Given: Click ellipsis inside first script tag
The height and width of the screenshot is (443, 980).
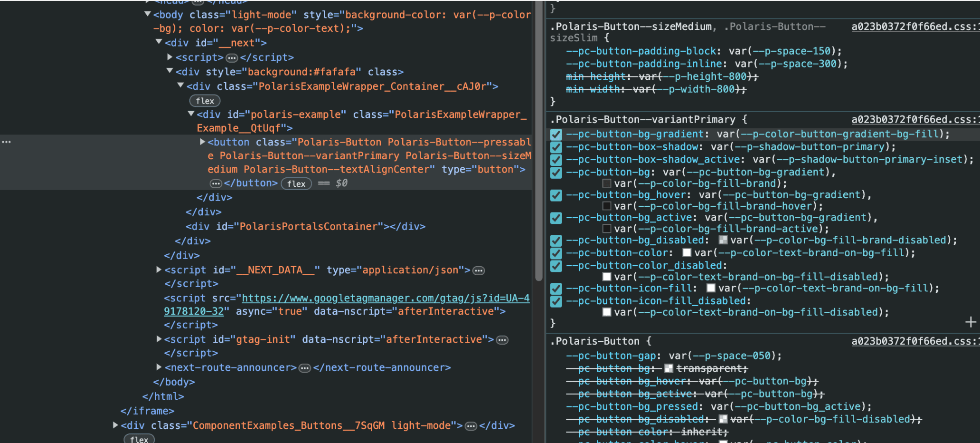Looking at the screenshot, I should pos(232,58).
